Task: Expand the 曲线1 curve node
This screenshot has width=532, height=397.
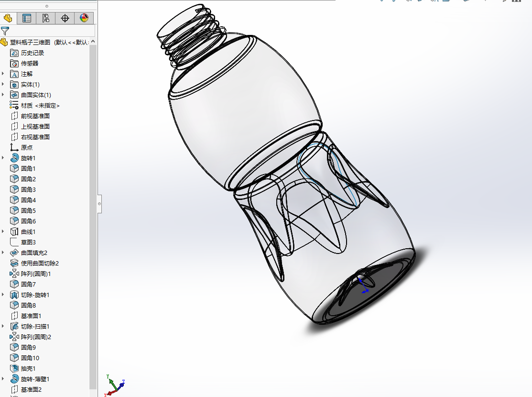Action: 3,232
